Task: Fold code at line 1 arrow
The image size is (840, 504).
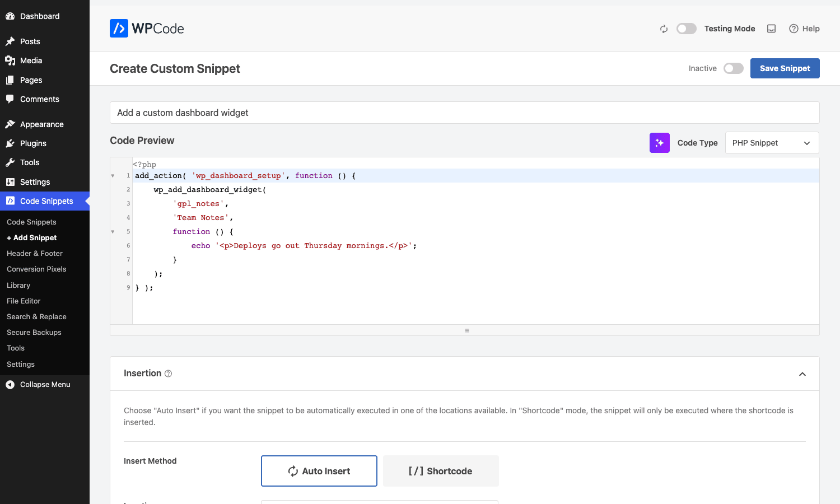Action: [x=113, y=176]
